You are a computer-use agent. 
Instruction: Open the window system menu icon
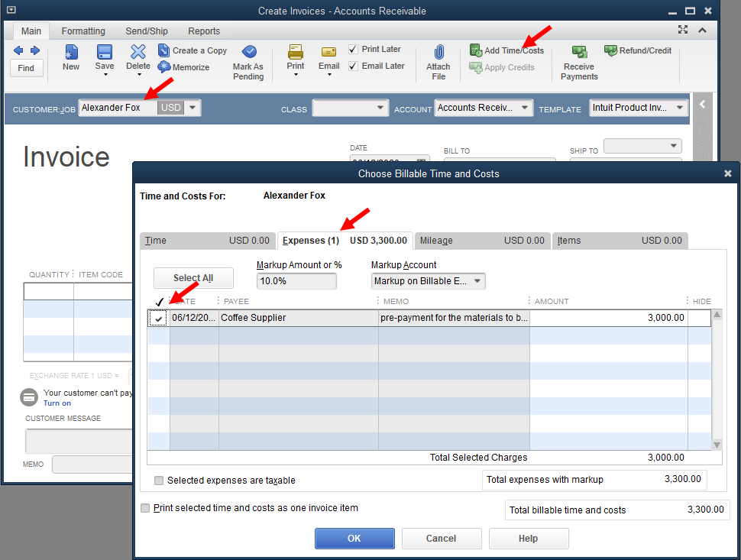[11, 9]
